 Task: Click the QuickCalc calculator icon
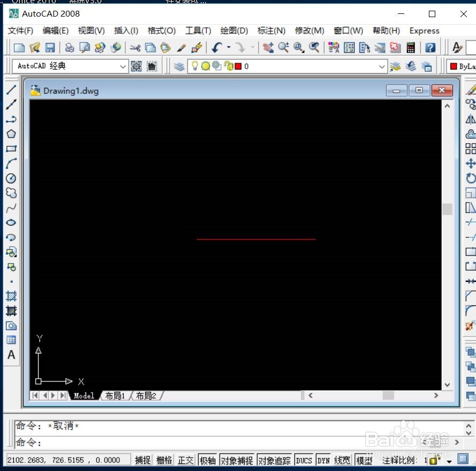coord(411,48)
